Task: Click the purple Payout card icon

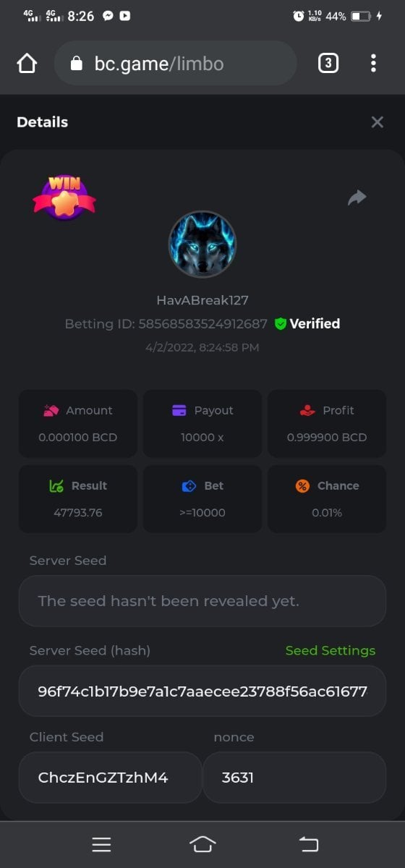Action: click(179, 410)
